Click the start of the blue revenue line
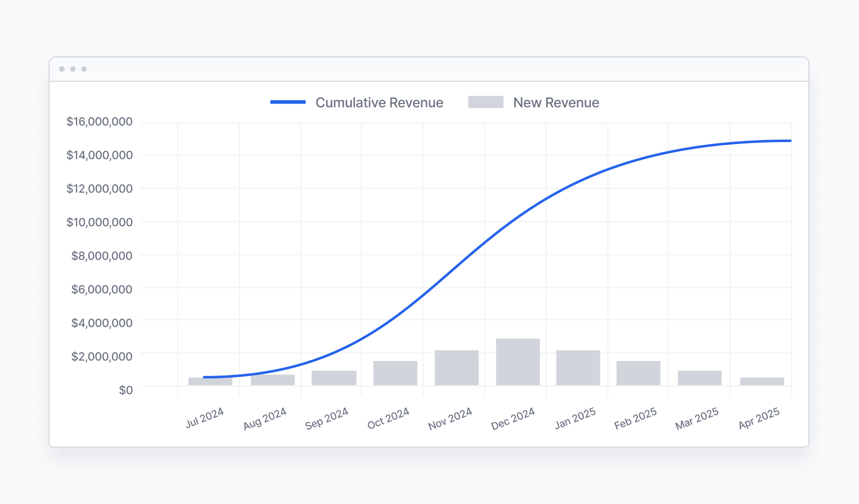 [x=205, y=377]
